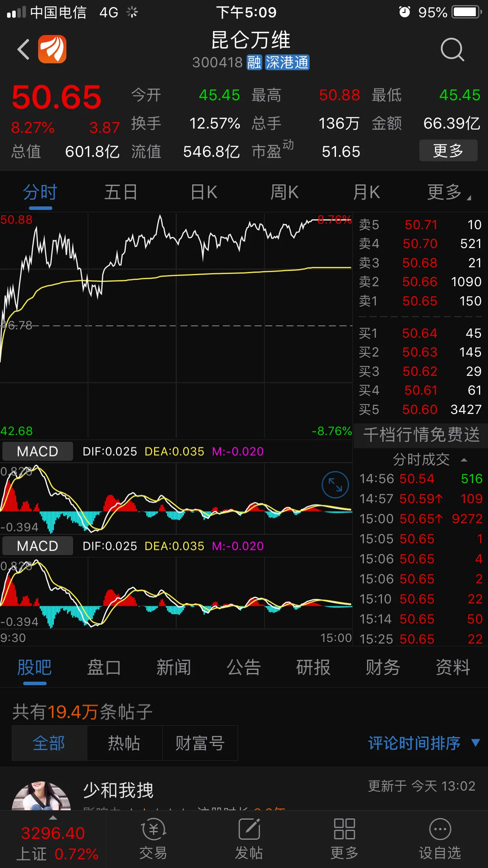Tap 15:25 trade row 50.65
The image size is (488, 868).
click(421, 639)
